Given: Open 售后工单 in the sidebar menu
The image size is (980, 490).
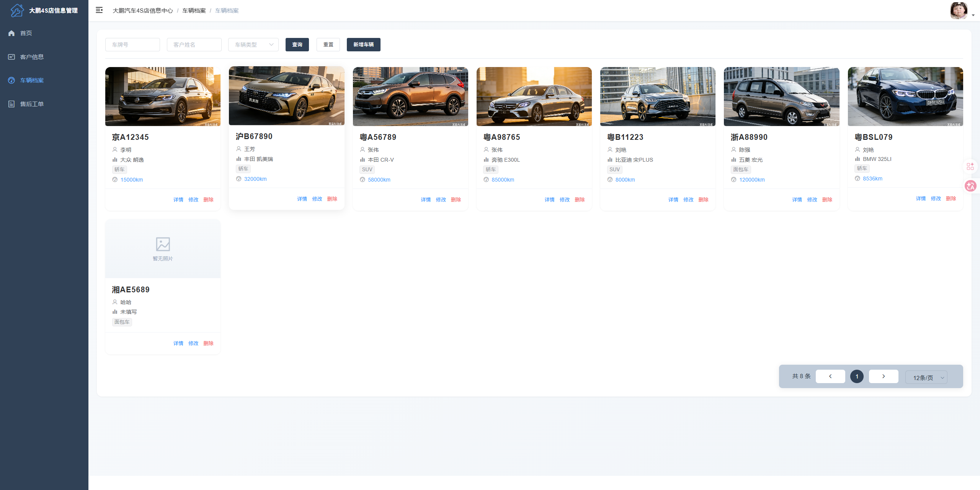Looking at the screenshot, I should point(44,104).
